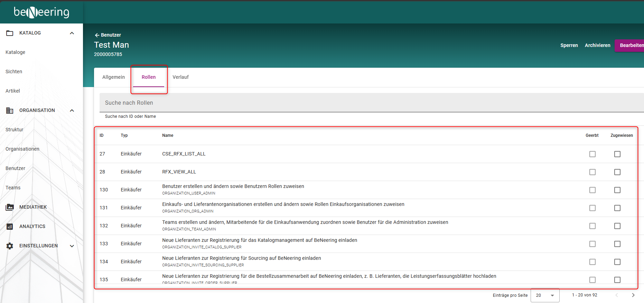Open the entries per page dropdown
Image resolution: width=644 pixels, height=303 pixels.
545,295
